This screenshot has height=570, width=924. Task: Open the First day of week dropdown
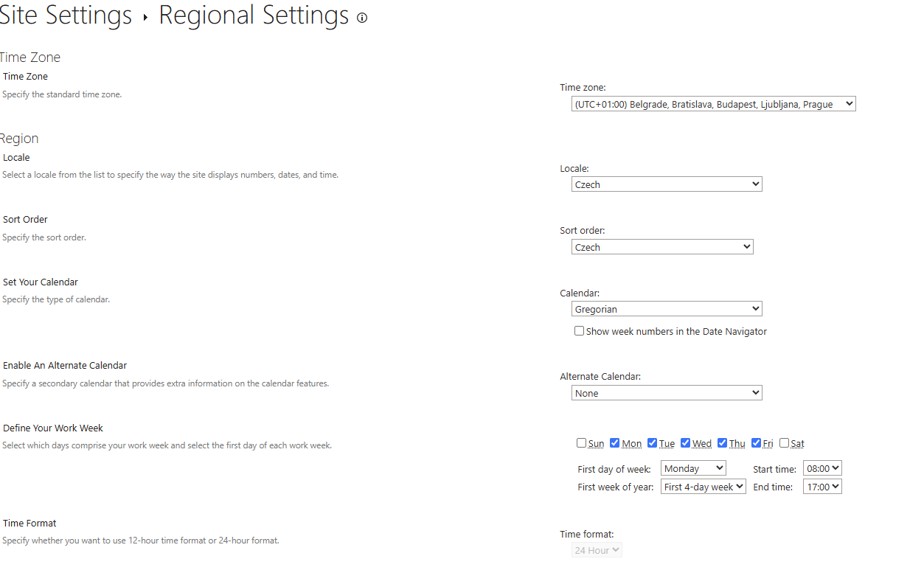pos(693,468)
